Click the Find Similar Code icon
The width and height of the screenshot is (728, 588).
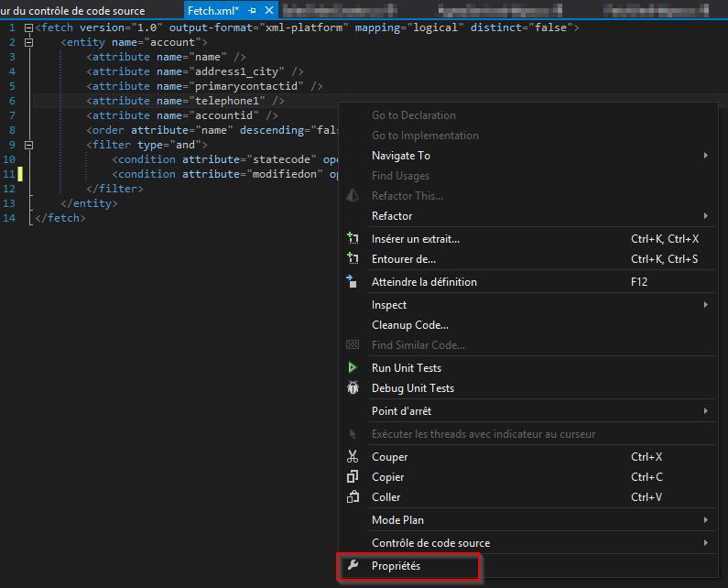353,344
